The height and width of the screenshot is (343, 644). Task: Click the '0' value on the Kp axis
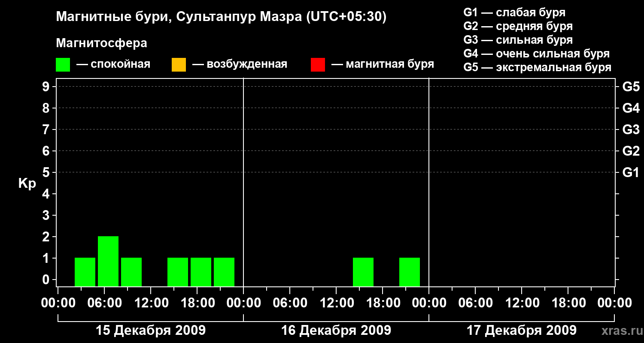(47, 280)
